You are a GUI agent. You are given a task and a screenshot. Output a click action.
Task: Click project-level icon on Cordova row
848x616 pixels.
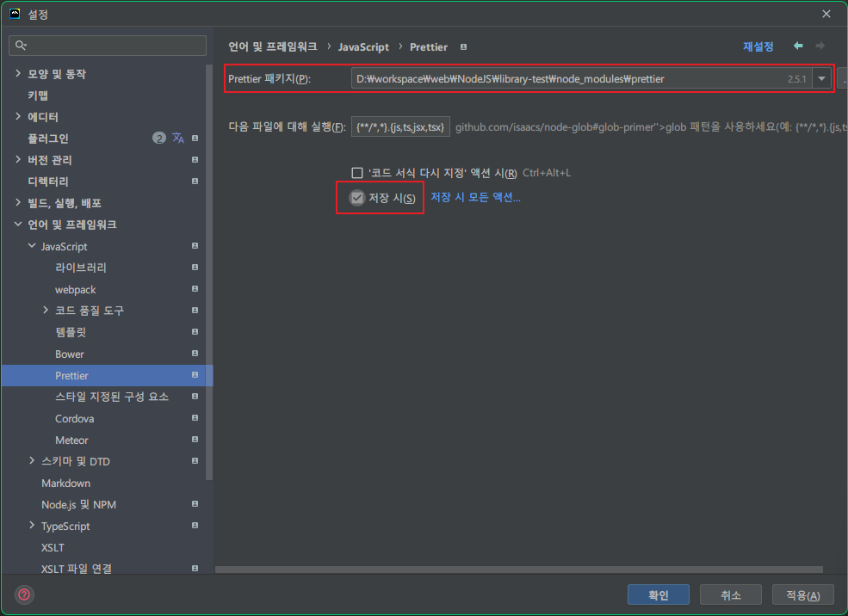(195, 418)
